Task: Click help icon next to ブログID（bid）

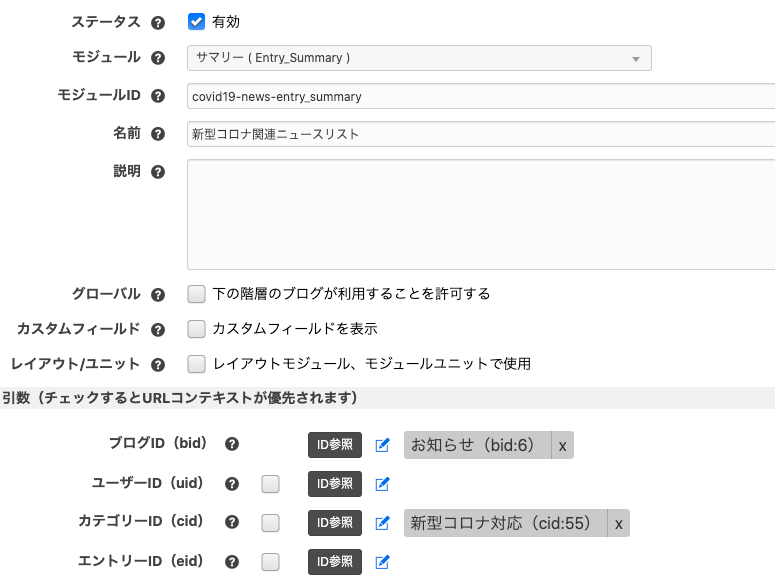Action: [232, 445]
